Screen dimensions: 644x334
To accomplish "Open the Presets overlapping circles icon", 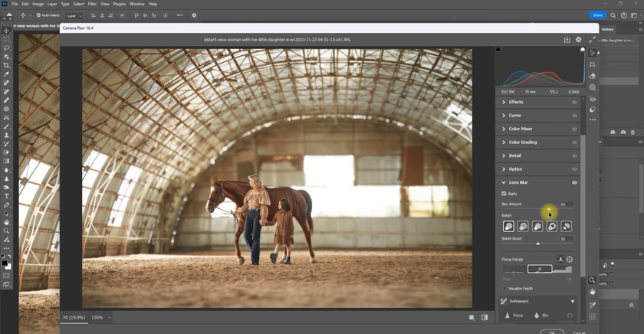I will tap(592, 110).
